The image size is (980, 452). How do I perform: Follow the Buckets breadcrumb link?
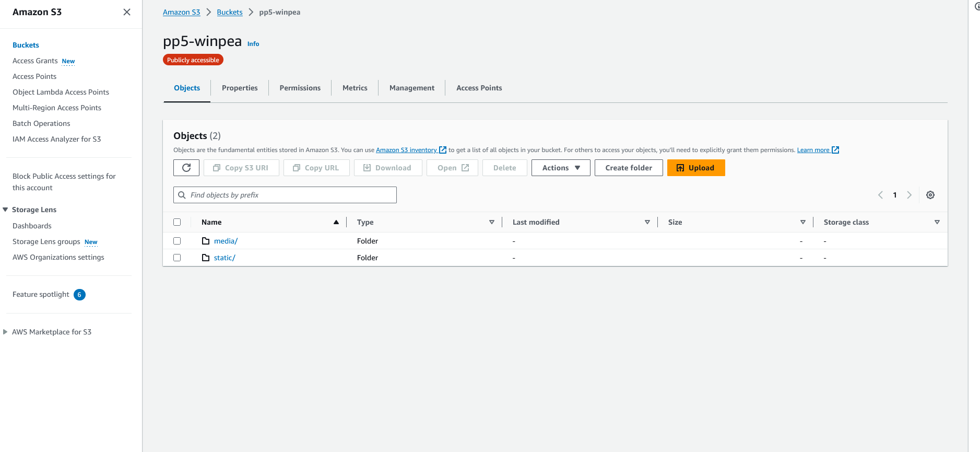point(230,12)
